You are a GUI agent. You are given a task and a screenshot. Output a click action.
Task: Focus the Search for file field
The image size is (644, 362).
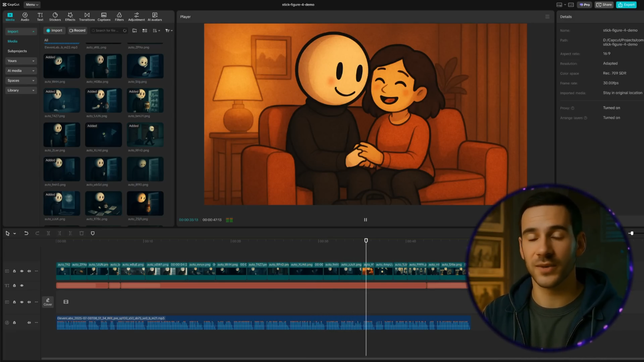coord(109,30)
